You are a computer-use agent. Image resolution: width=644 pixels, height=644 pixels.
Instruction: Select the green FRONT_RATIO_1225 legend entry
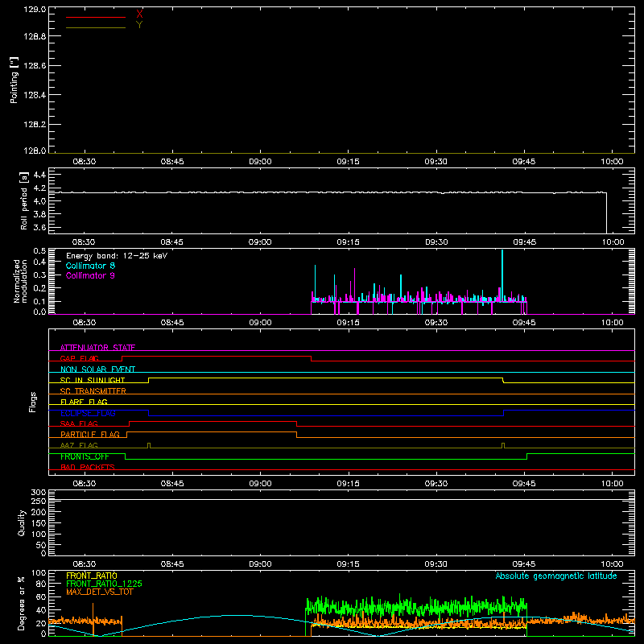[x=105, y=584]
